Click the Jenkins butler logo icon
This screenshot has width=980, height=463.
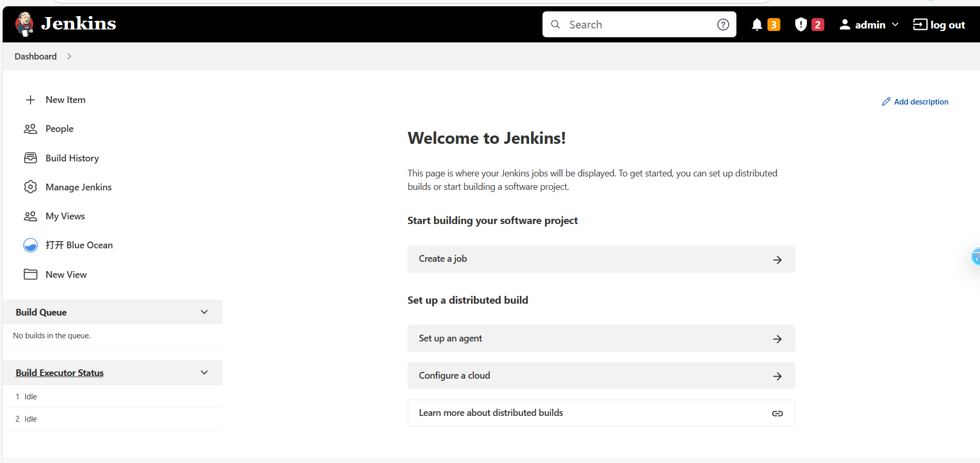tap(24, 24)
